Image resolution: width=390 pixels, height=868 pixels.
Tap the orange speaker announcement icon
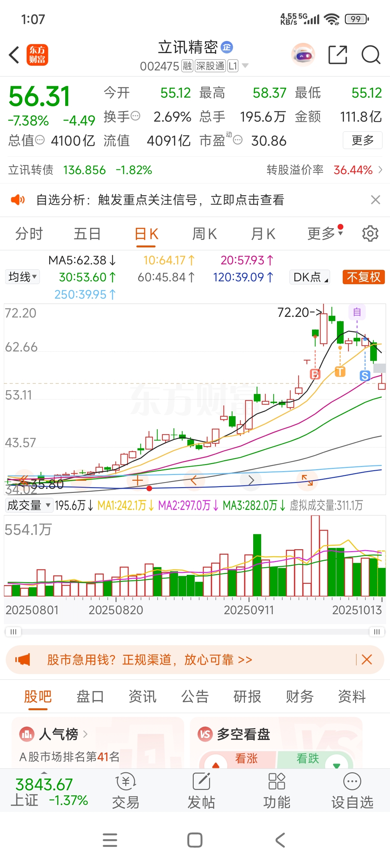point(18,200)
